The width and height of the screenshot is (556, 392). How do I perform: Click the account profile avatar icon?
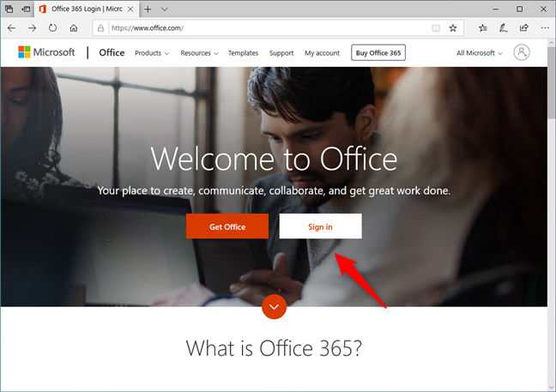[522, 52]
